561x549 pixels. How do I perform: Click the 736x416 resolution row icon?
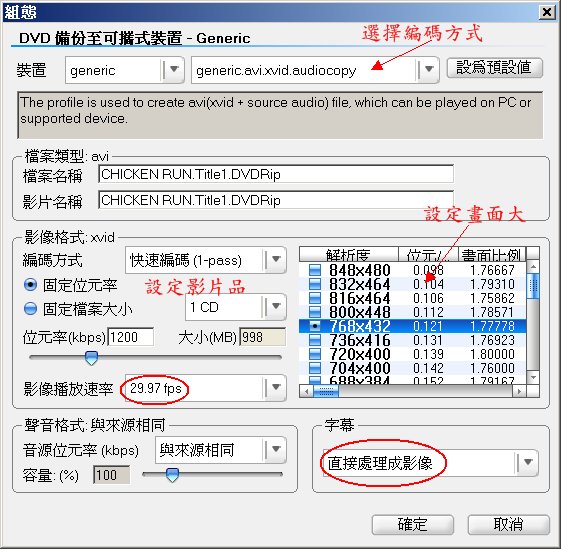point(315,340)
